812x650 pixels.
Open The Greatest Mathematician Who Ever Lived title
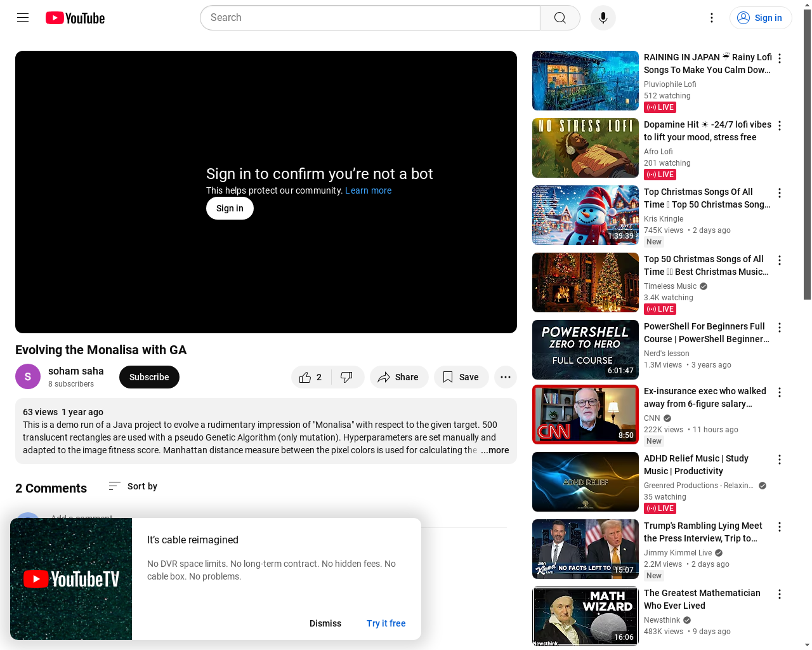tap(702, 599)
